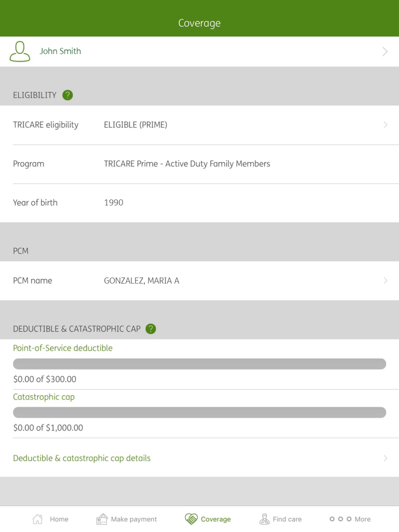Expand the PCM name row chevron
This screenshot has width=399, height=532.
tap(385, 280)
